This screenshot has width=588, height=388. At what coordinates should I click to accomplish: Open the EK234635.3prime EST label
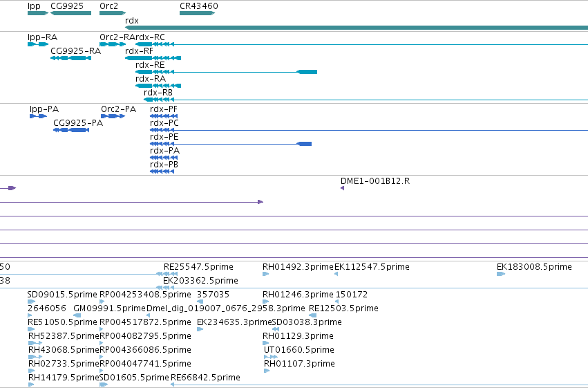point(234,322)
